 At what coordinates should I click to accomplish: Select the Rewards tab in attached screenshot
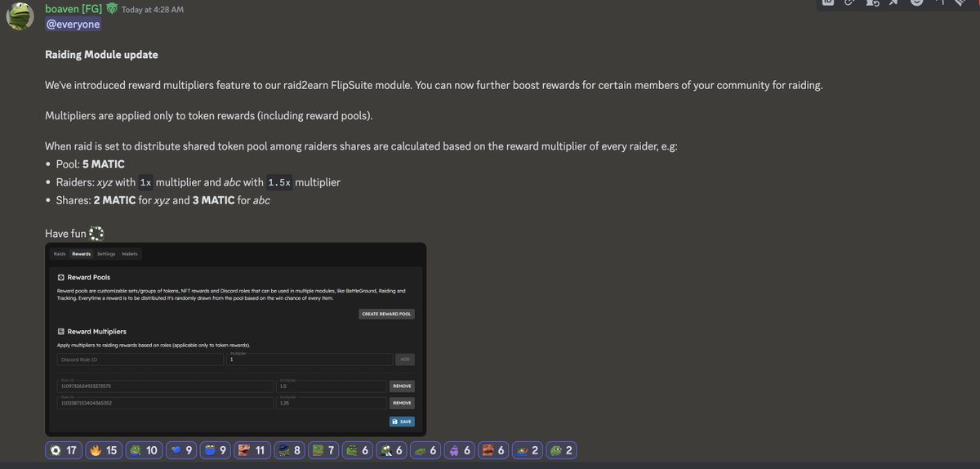pyautogui.click(x=81, y=254)
